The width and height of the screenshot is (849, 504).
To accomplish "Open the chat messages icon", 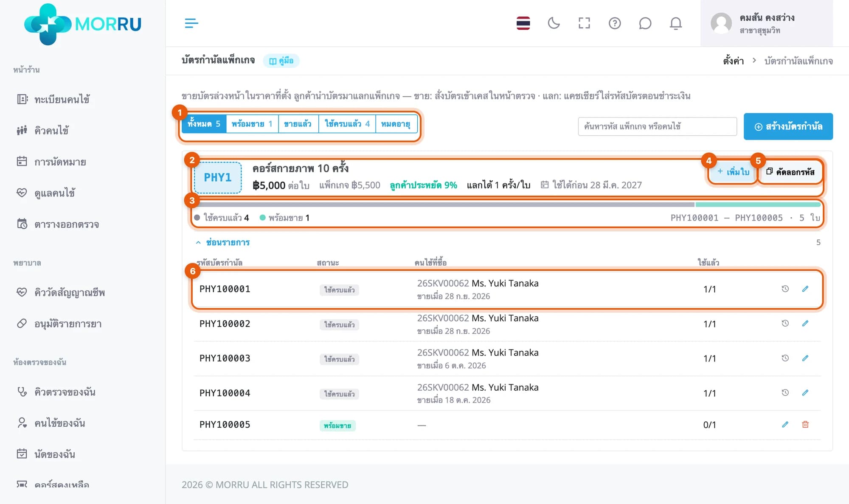I will tap(645, 23).
